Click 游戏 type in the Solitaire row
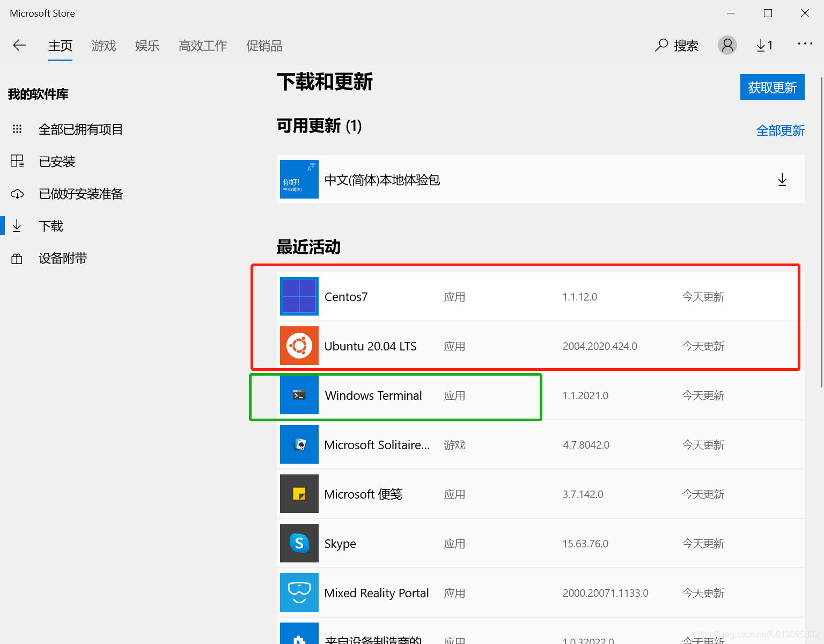Image resolution: width=824 pixels, height=644 pixels. pyautogui.click(x=454, y=445)
